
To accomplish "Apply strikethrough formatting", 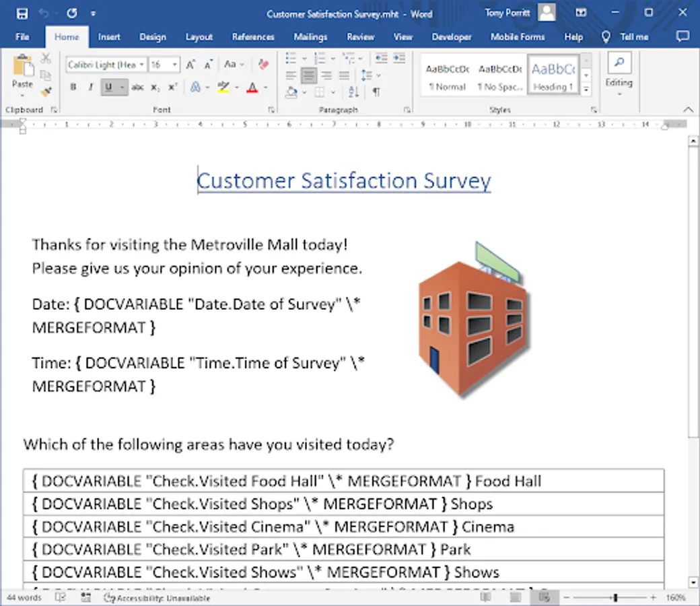I will pyautogui.click(x=139, y=87).
